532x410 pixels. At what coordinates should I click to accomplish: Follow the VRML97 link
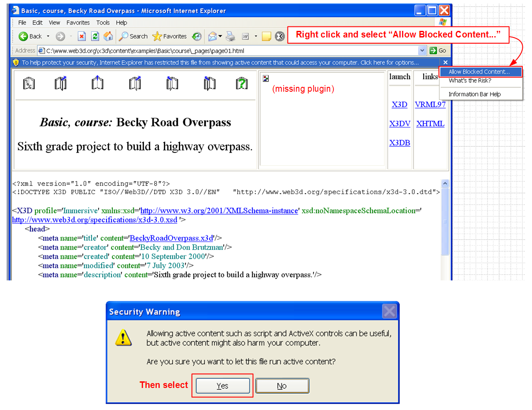click(x=430, y=105)
